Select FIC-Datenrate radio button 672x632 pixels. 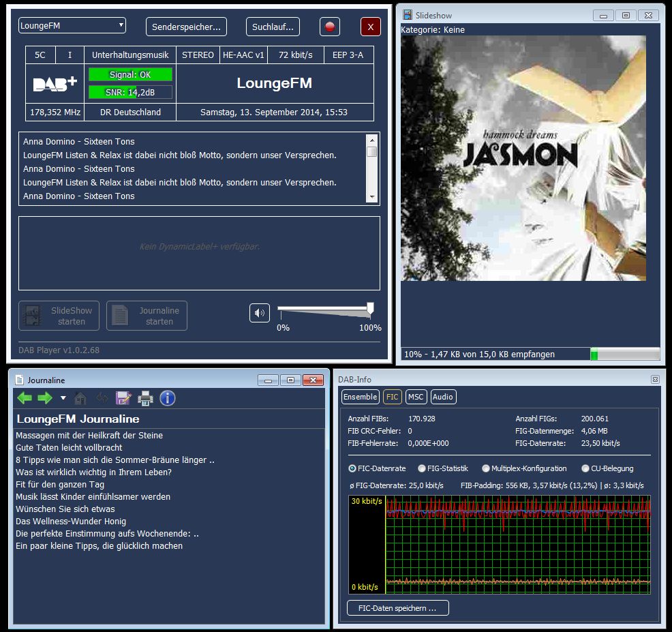(x=352, y=468)
